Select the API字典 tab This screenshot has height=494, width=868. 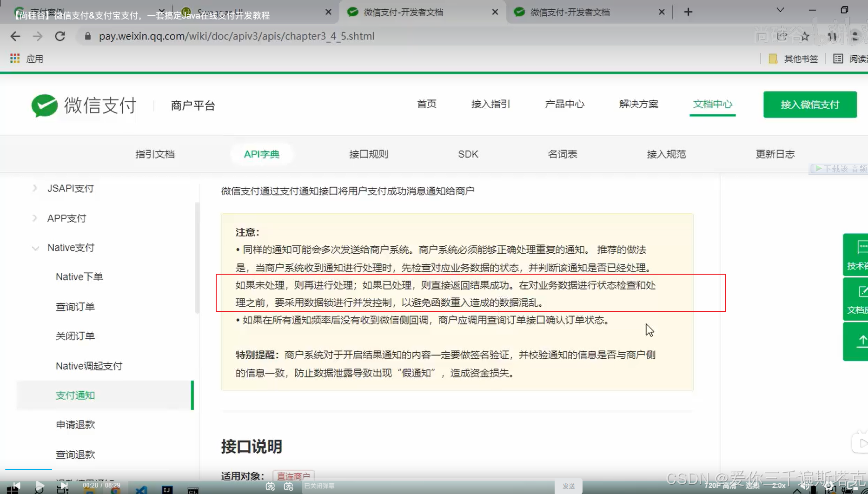[262, 154]
